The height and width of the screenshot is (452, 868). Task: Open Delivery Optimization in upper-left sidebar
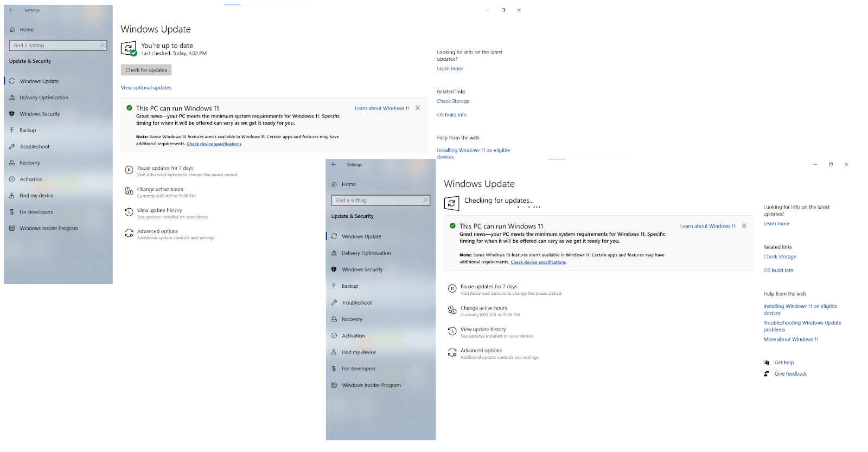tap(44, 98)
